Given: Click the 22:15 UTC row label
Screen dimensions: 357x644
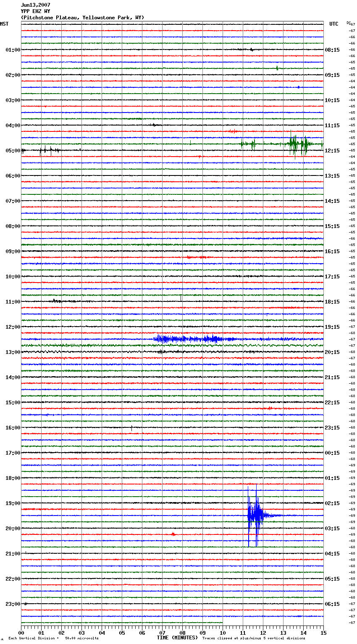Looking at the screenshot, I should click(x=332, y=403).
